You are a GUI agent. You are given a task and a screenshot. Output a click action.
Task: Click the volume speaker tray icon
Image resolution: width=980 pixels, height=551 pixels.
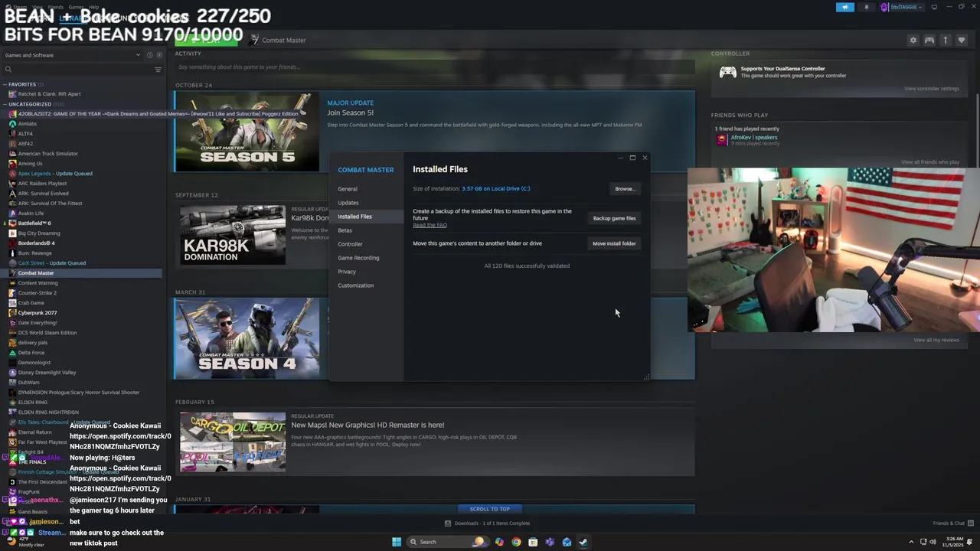(933, 542)
